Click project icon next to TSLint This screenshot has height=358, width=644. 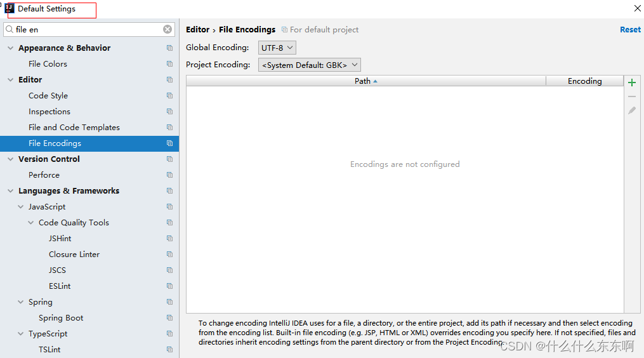(x=169, y=349)
